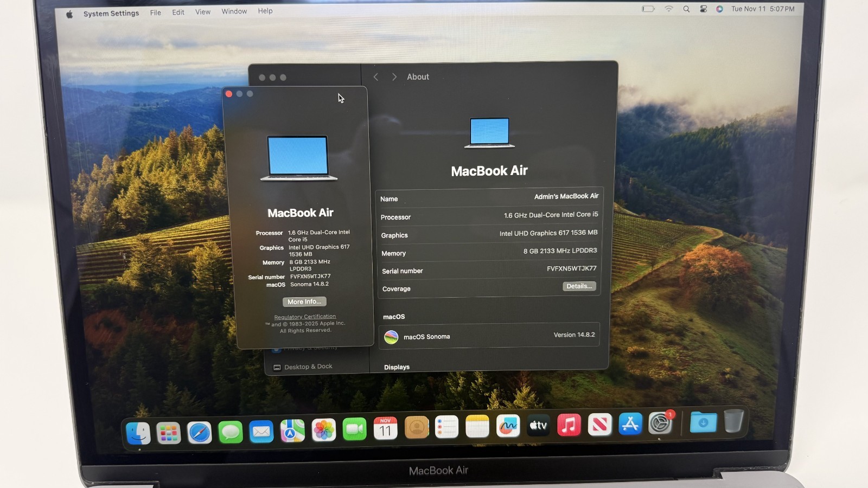Select "8 GB 2133 MHz LPDDR3" in System Settings
This screenshot has width=868, height=488.
click(560, 251)
